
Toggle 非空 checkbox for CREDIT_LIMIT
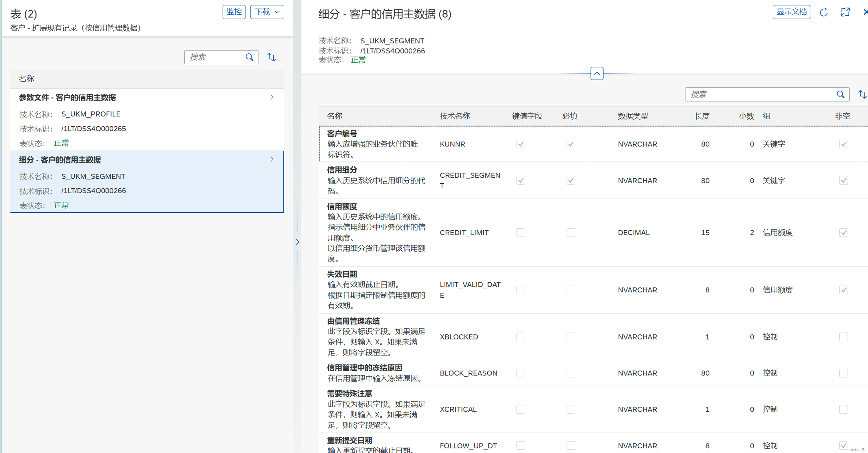click(843, 233)
